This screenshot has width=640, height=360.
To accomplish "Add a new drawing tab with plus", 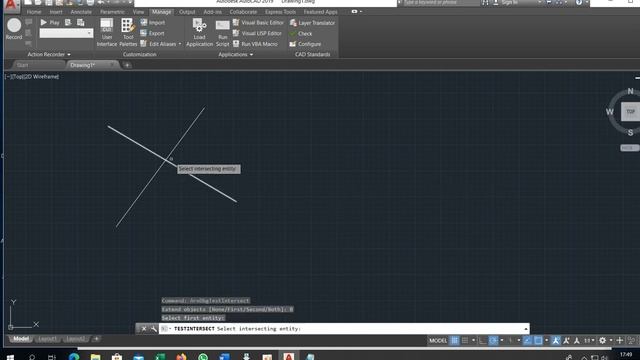I will pyautogui.click(x=127, y=65).
